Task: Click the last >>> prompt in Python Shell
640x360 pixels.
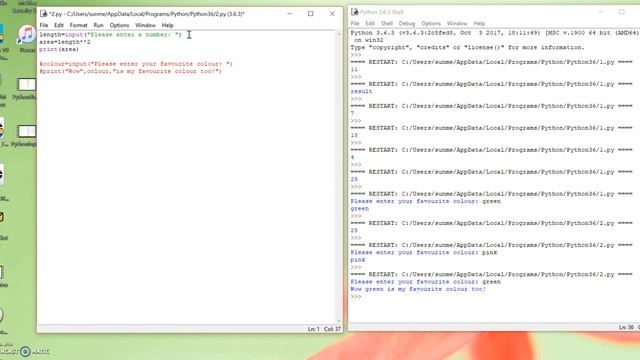Action: [356, 297]
